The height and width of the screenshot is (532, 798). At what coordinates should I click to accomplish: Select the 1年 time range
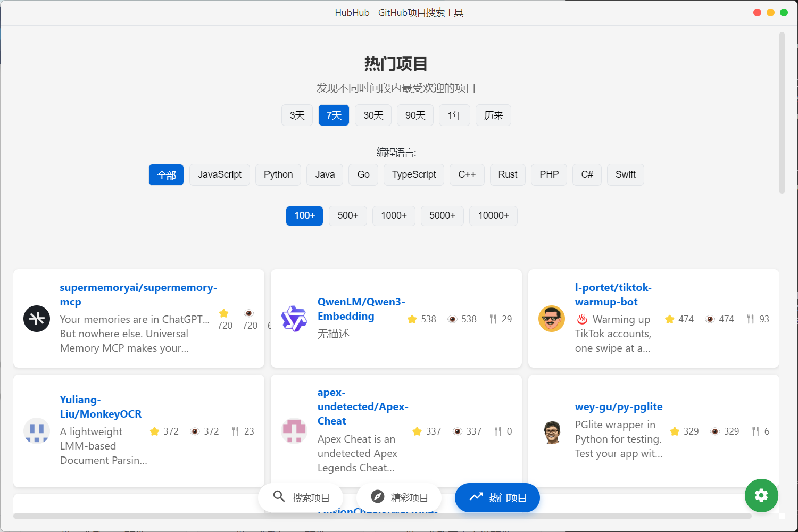[x=454, y=115]
